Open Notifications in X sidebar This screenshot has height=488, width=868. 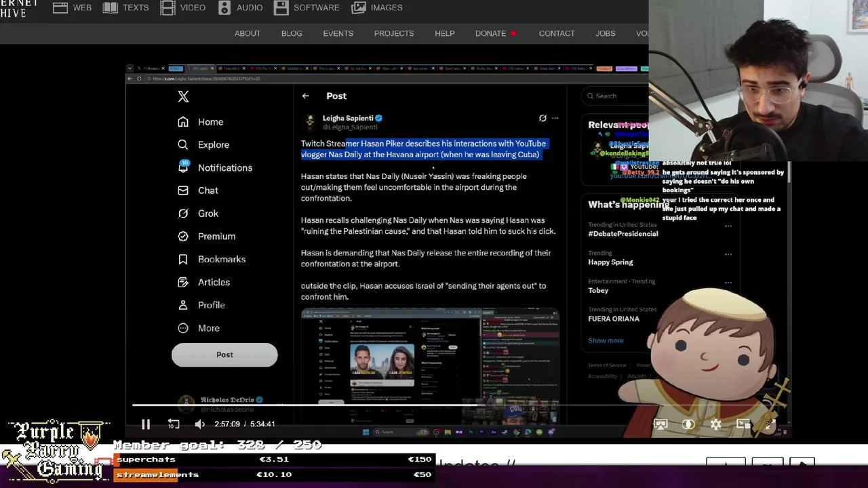[215, 167]
